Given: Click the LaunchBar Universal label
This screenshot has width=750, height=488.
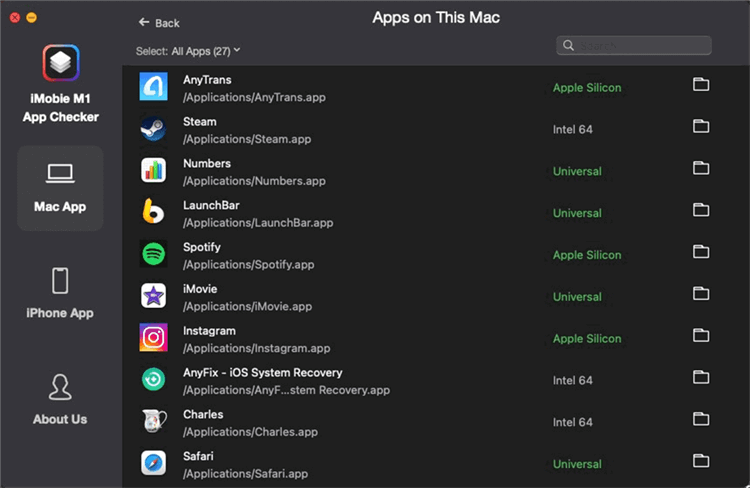Looking at the screenshot, I should (x=577, y=213).
